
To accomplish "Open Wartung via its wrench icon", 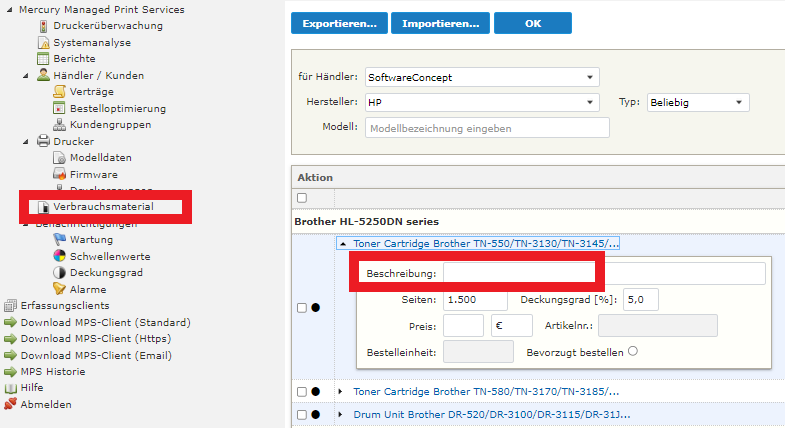I will pyautogui.click(x=60, y=240).
